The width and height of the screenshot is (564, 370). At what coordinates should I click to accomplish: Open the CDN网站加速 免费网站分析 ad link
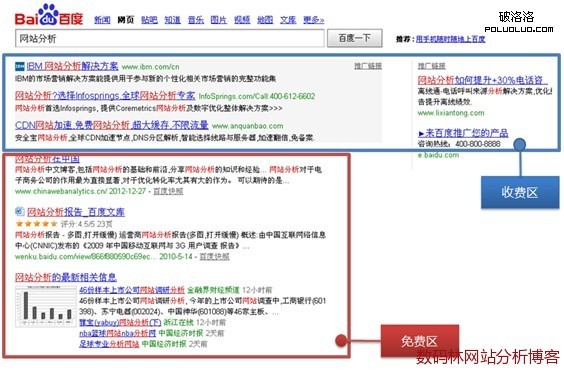tap(112, 125)
